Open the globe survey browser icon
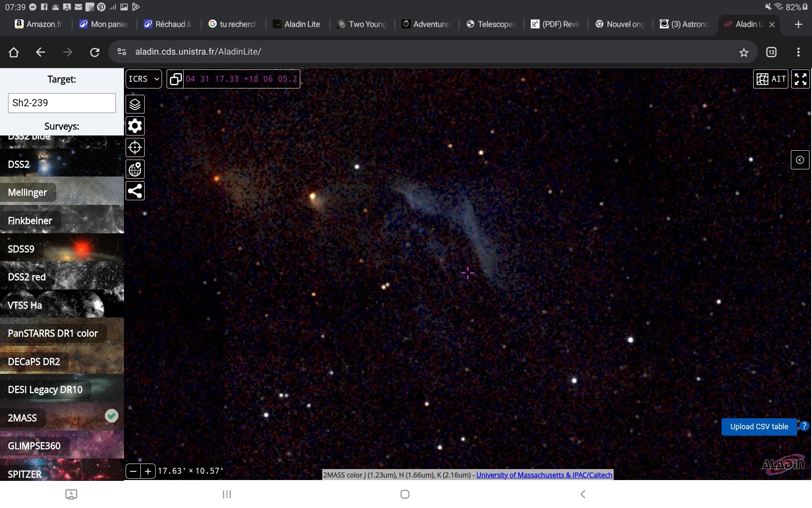812x508 pixels. click(x=135, y=169)
